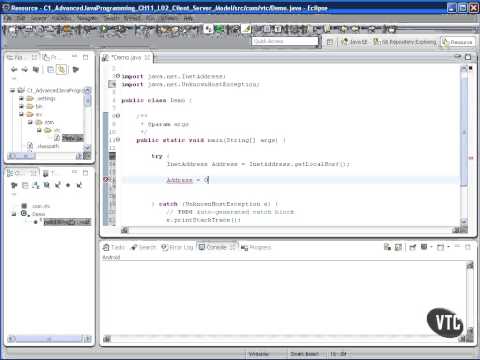Click the Pin Console icon
The image size is (480, 360).
pyautogui.click(x=413, y=247)
